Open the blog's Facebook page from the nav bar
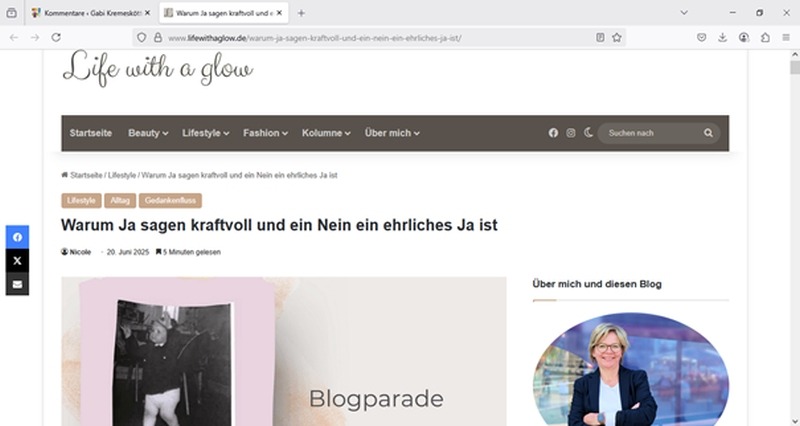 pos(553,133)
